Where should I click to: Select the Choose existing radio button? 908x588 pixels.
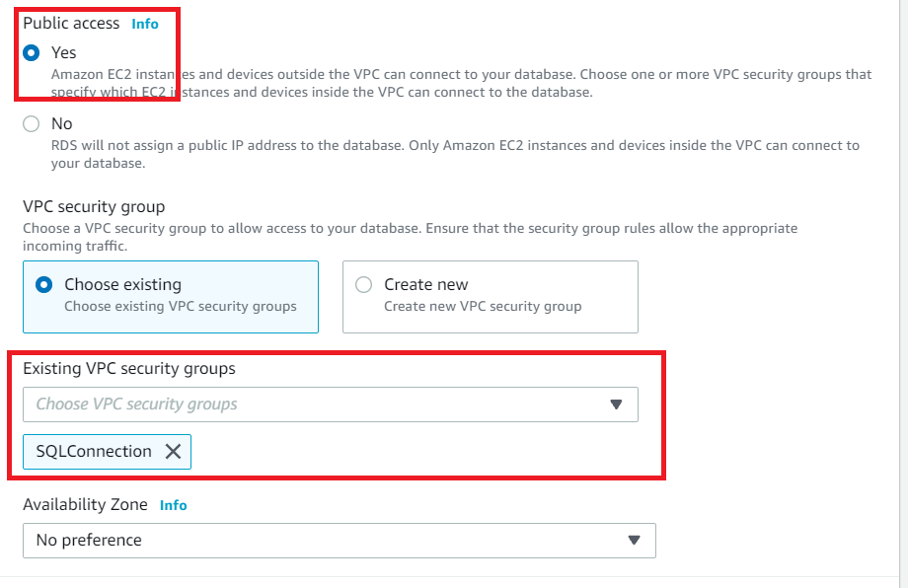(43, 285)
